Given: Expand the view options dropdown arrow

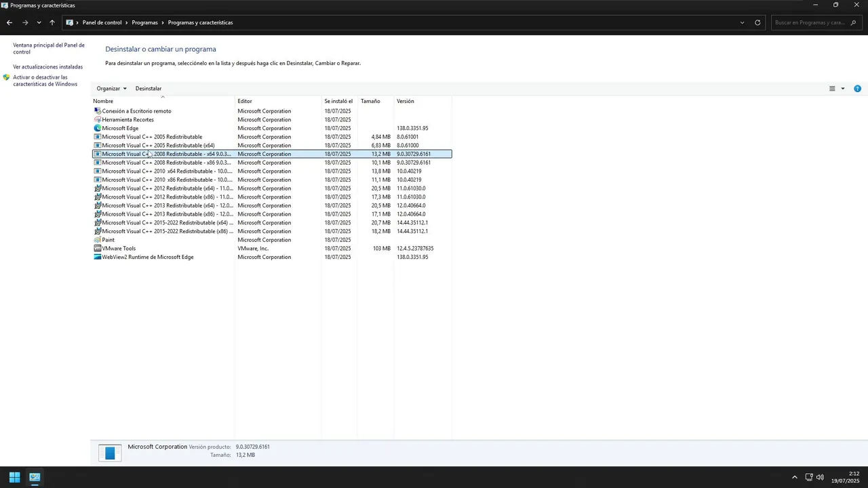Looking at the screenshot, I should [843, 88].
